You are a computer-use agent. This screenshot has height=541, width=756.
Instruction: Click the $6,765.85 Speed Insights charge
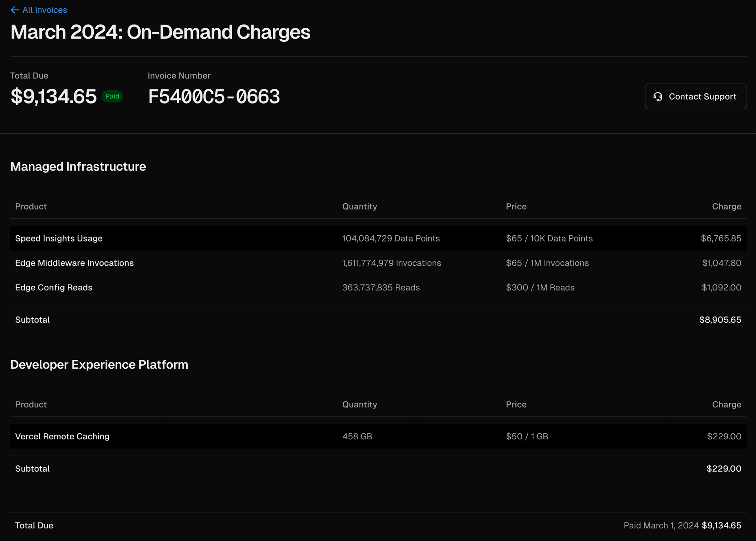click(721, 238)
